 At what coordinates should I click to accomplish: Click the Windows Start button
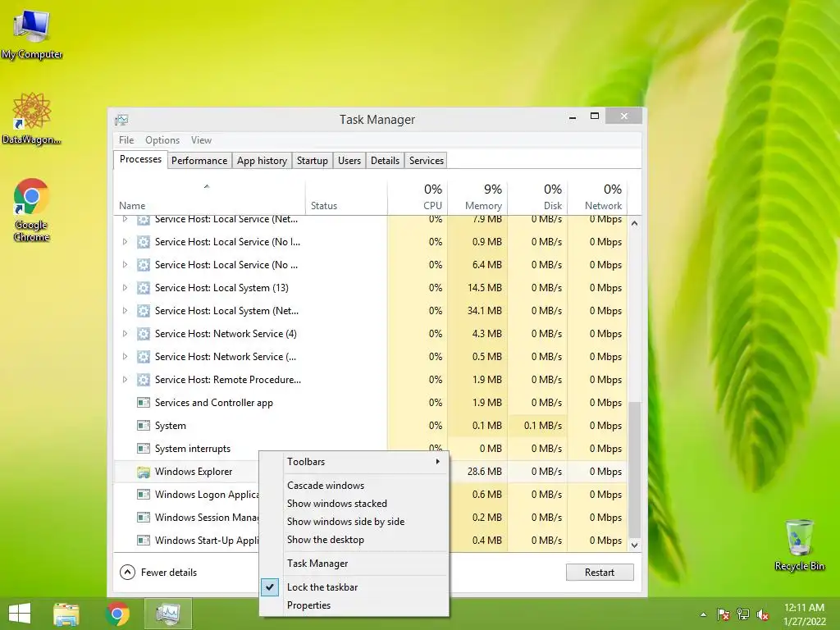tap(20, 614)
